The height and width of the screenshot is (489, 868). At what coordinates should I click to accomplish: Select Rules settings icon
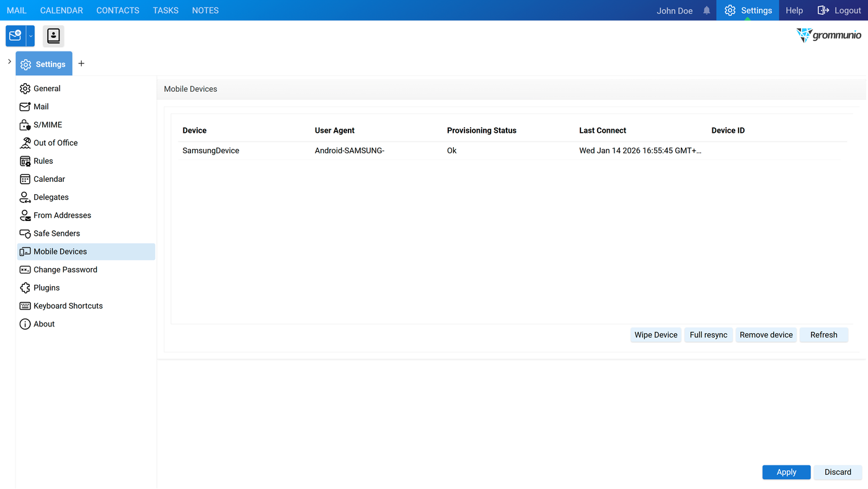(25, 161)
